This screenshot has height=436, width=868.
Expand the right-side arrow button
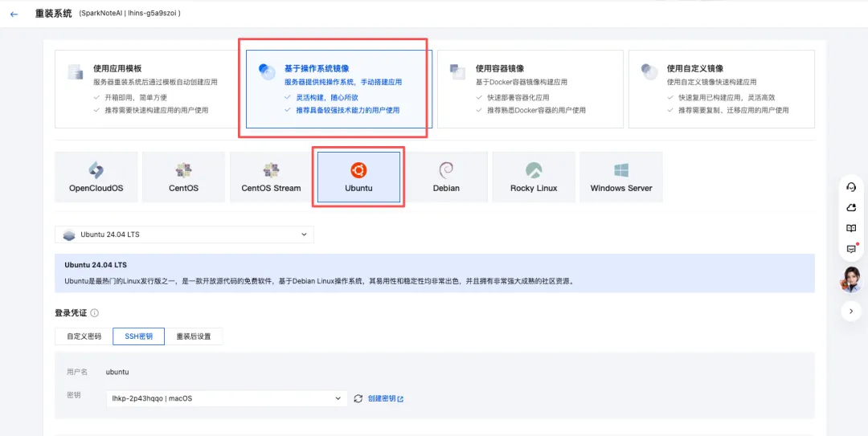tap(851, 312)
